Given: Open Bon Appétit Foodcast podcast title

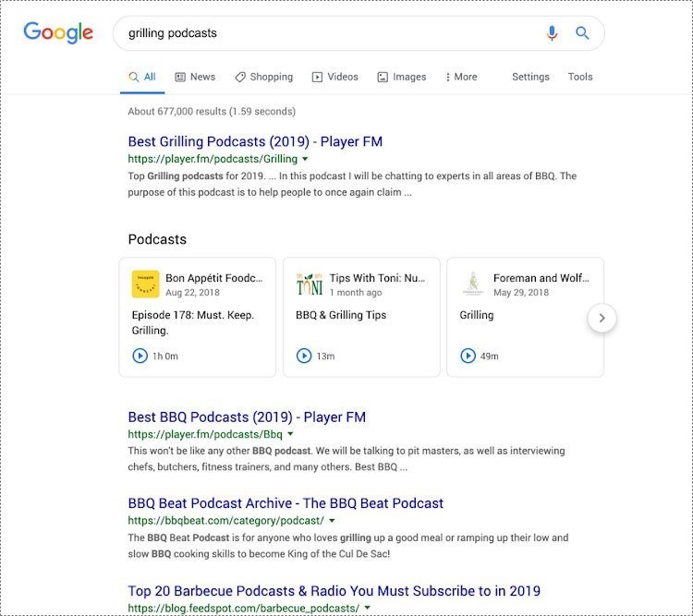Looking at the screenshot, I should click(214, 278).
